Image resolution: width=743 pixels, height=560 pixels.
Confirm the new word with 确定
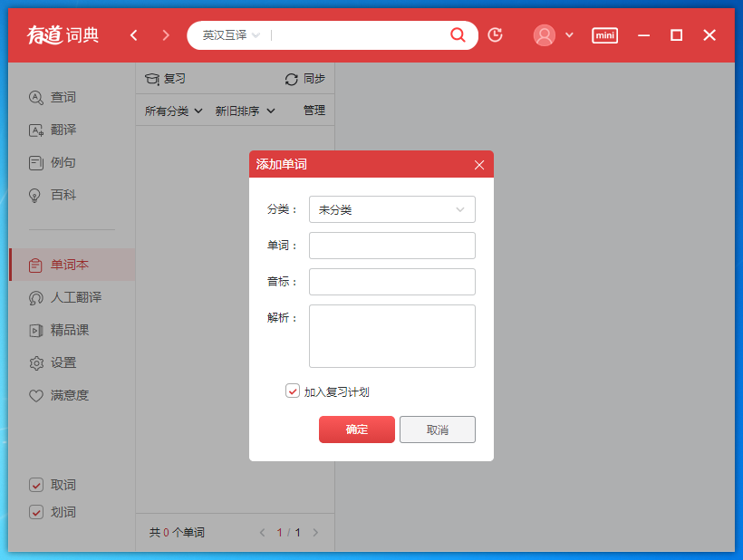[x=356, y=430]
